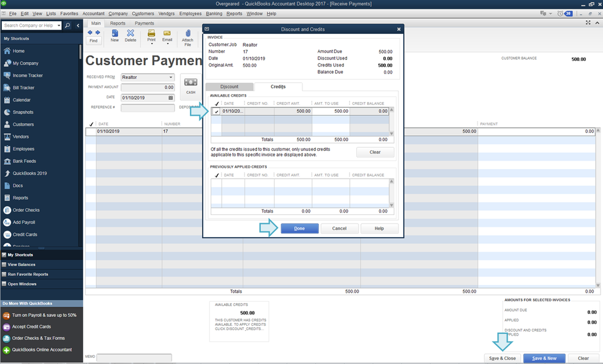
Task: Click the reminders clock icon in the menu bar
Action: tap(560, 13)
